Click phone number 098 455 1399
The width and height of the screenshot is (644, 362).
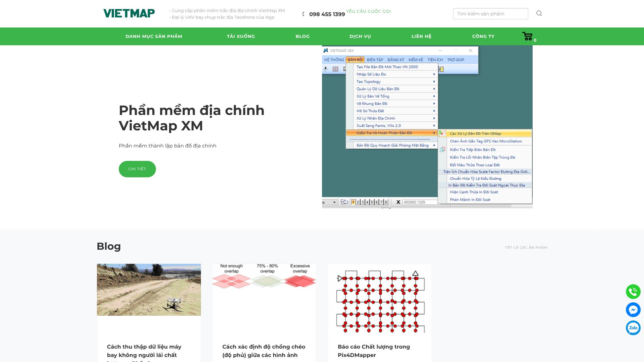point(327,14)
